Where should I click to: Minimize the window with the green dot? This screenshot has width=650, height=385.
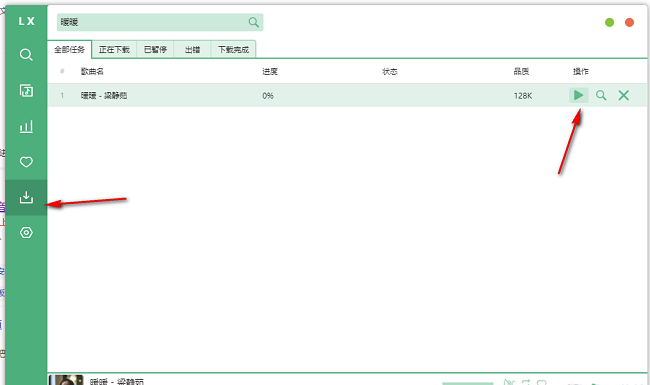tap(609, 22)
